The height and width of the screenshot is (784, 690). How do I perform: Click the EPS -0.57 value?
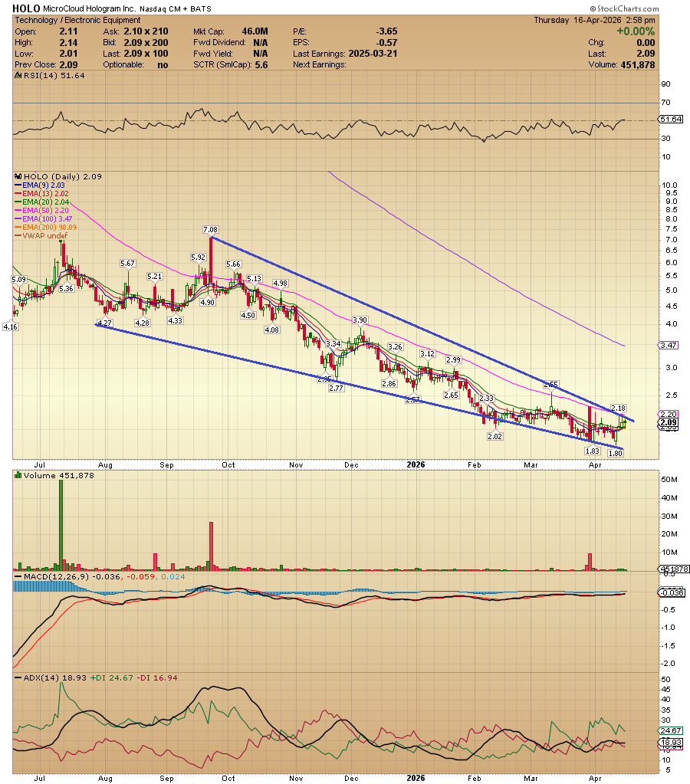pyautogui.click(x=386, y=42)
